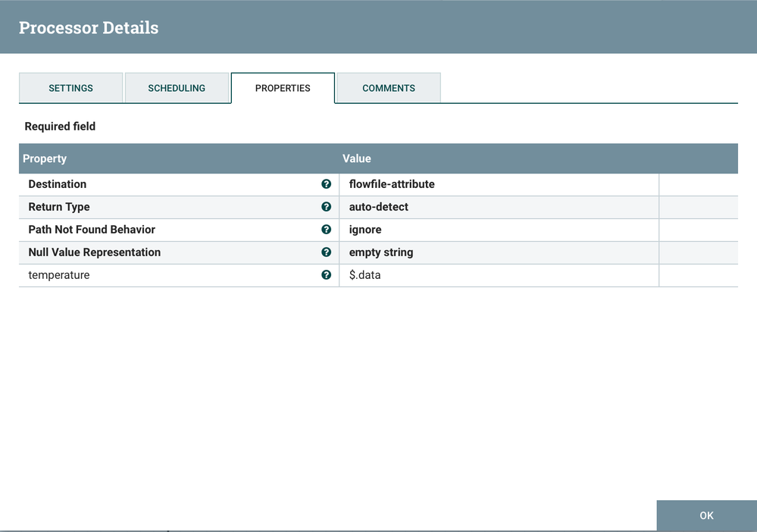This screenshot has height=532, width=757.
Task: Select the Path Not Found Behavior row label
Action: 92,230
